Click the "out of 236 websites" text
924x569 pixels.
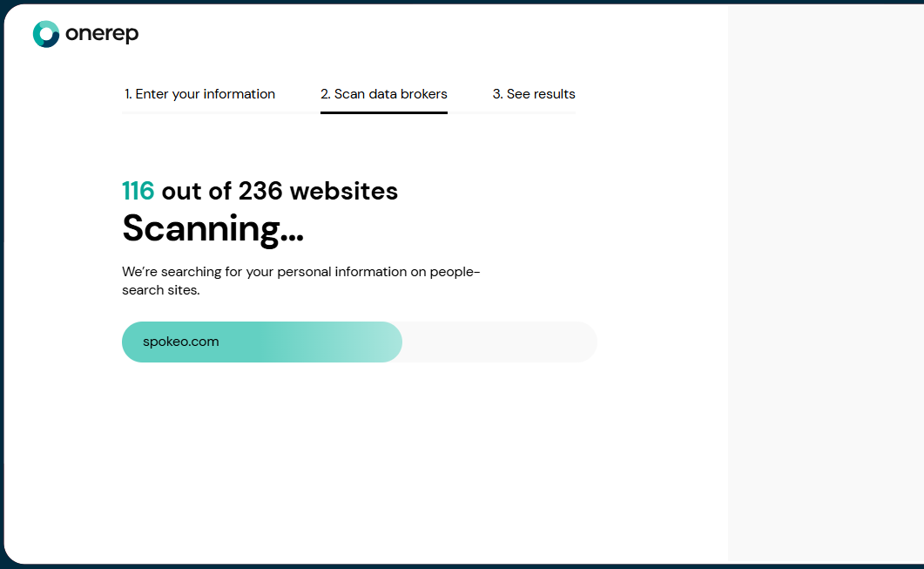click(280, 191)
